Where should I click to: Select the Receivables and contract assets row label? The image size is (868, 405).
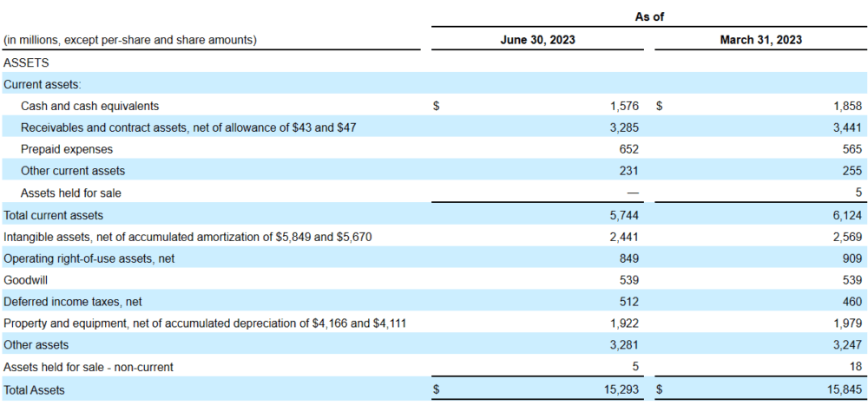tap(188, 127)
